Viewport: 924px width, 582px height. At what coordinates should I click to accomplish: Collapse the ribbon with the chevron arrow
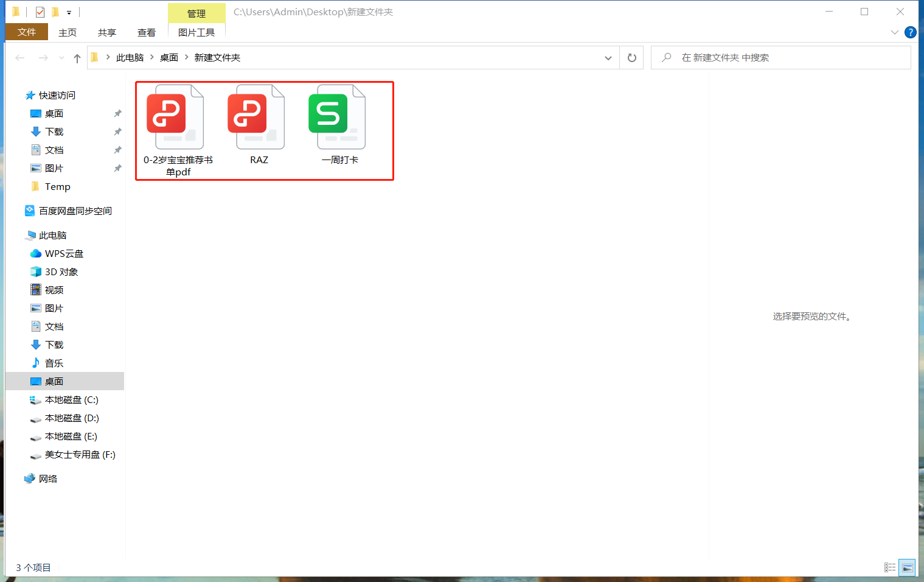894,32
